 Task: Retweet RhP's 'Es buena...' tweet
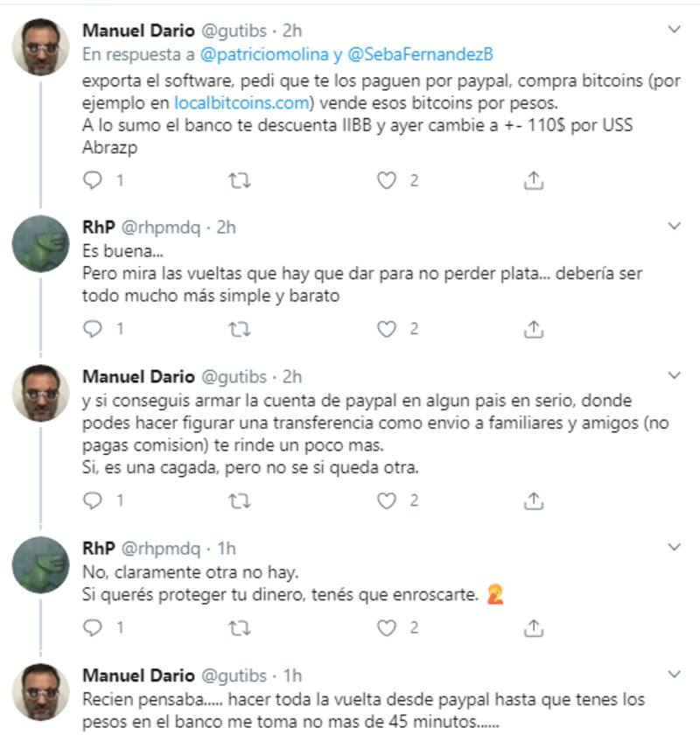(x=240, y=329)
